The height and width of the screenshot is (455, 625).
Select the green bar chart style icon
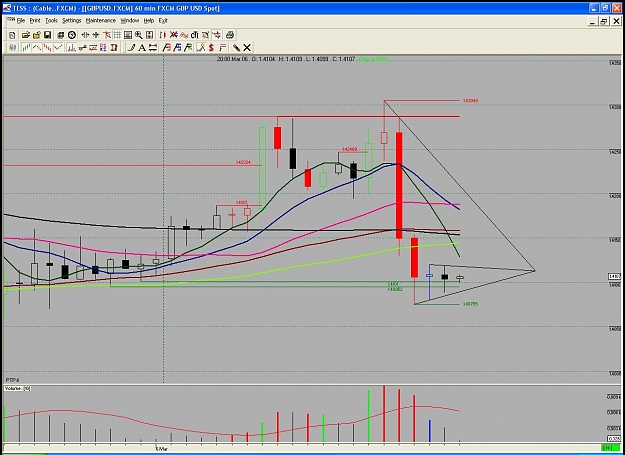click(26, 48)
